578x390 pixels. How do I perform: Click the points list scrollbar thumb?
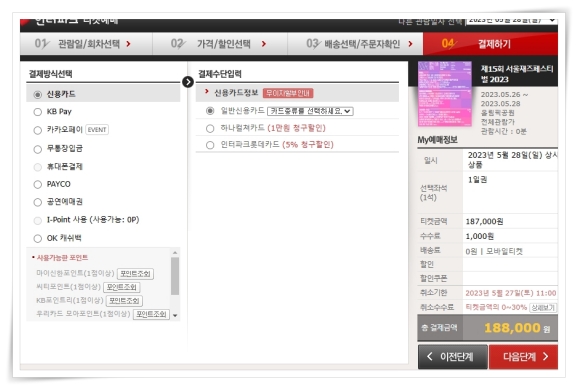point(175,276)
